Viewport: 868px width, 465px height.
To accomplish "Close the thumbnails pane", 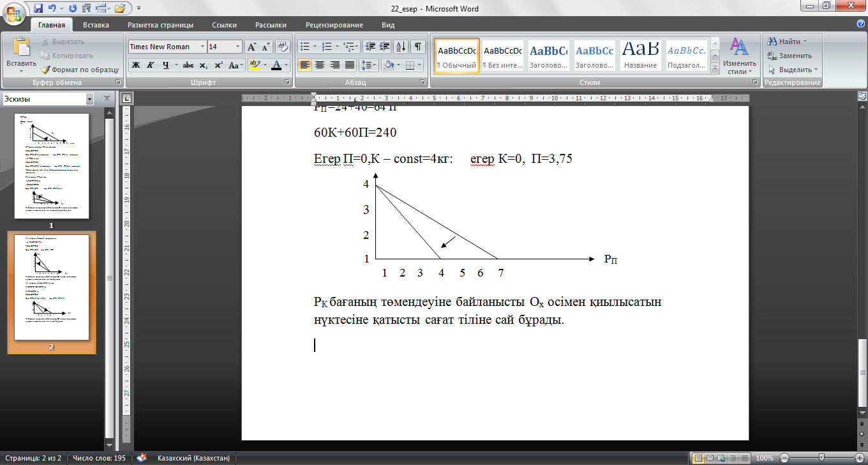I will click(107, 99).
